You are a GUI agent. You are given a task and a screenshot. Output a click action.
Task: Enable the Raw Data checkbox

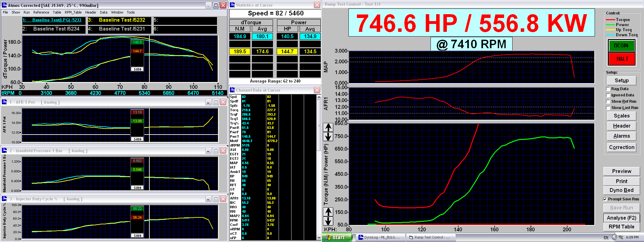click(608, 89)
